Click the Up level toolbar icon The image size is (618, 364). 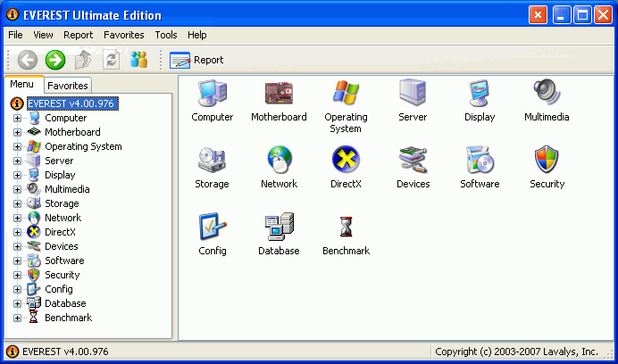pos(83,60)
